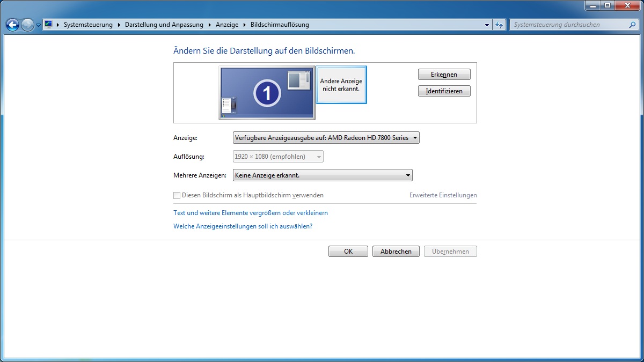Open Erweiterte Einstellungen link
The height and width of the screenshot is (362, 644).
coord(443,195)
